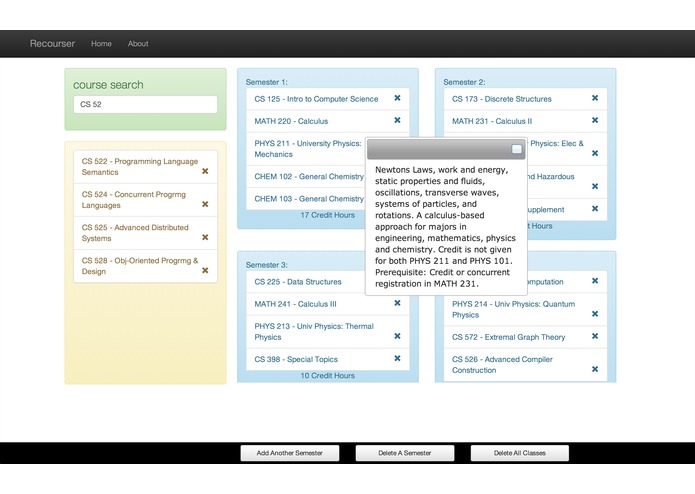Click CHEM 103 General Chemistry course
The width and height of the screenshot is (695, 494).
coord(309,199)
